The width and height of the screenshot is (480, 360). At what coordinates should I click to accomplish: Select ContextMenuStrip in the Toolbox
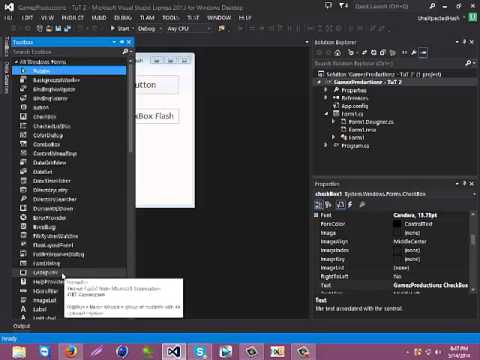[55, 153]
